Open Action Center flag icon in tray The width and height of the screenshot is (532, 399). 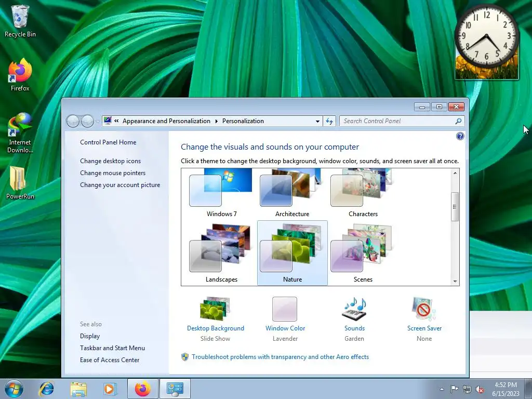click(454, 389)
